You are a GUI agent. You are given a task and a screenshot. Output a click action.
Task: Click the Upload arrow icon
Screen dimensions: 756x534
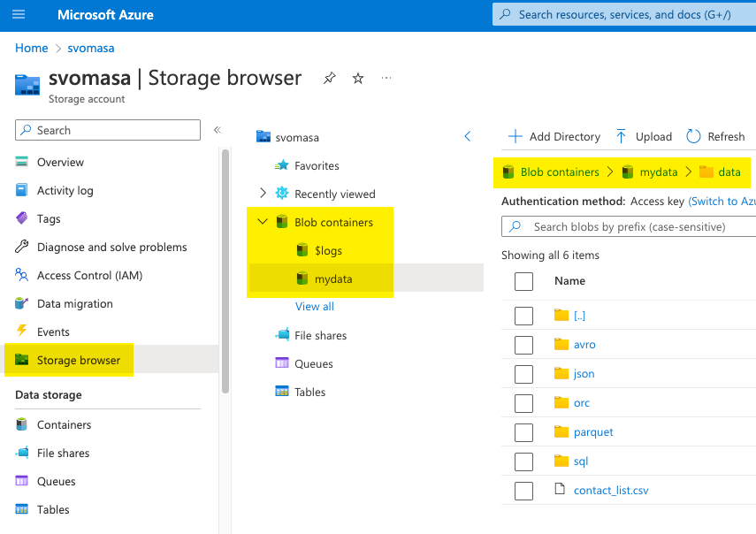pos(621,136)
